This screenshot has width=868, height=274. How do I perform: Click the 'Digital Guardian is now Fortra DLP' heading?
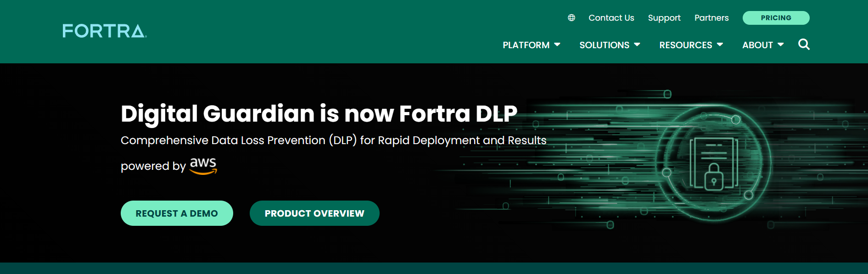point(319,113)
